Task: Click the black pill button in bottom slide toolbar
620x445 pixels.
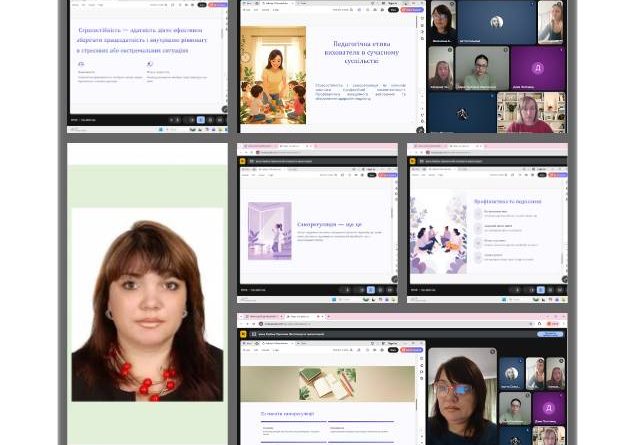Action: point(393,350)
